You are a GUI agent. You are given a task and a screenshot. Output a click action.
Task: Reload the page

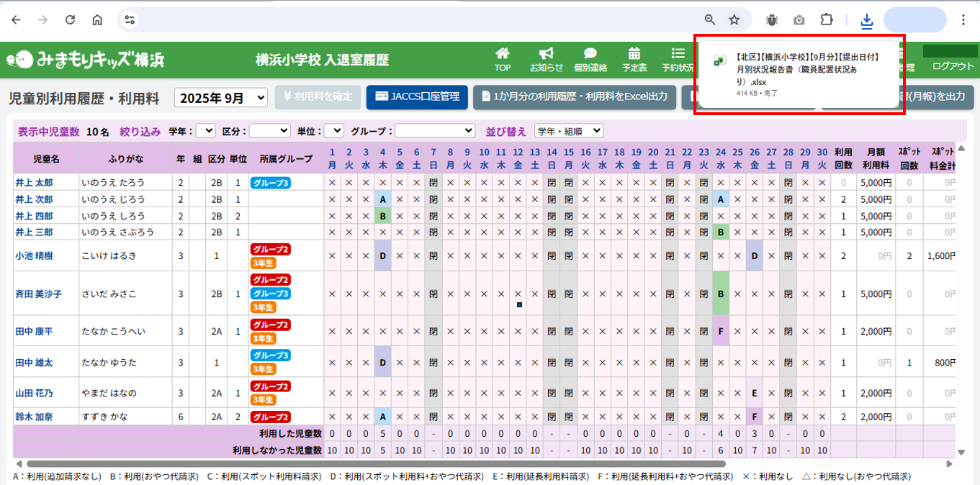click(x=70, y=20)
